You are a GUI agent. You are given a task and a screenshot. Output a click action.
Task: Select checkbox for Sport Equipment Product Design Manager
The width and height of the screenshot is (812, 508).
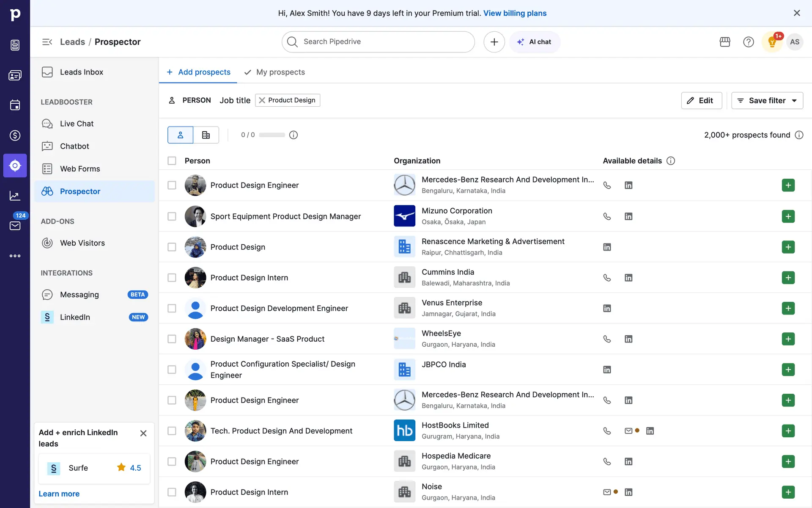pos(172,216)
